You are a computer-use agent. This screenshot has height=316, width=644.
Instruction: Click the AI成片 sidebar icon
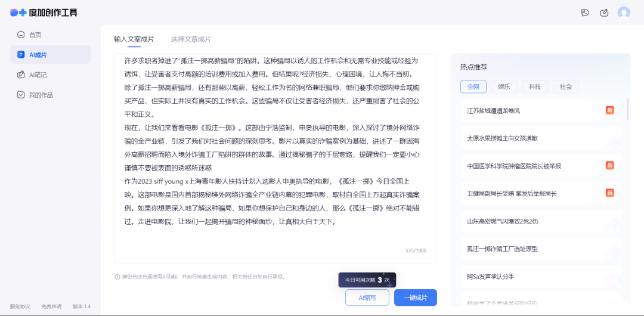(21, 55)
